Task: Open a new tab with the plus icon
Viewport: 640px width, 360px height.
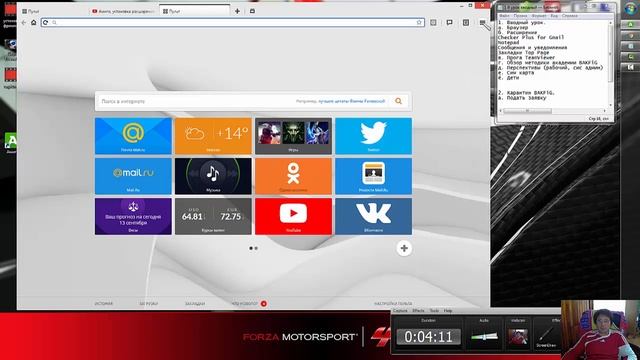Action: pyautogui.click(x=237, y=11)
